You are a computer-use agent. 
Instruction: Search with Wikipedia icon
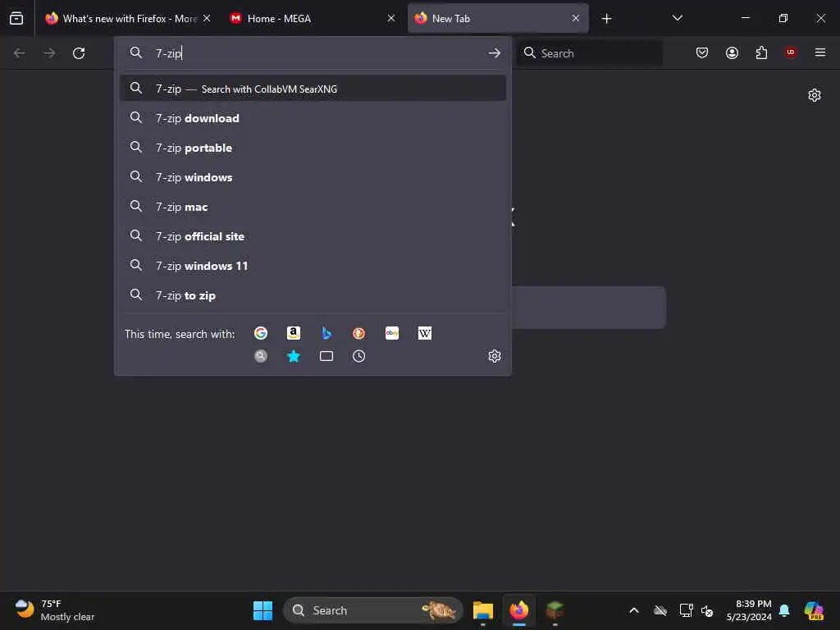[425, 333]
